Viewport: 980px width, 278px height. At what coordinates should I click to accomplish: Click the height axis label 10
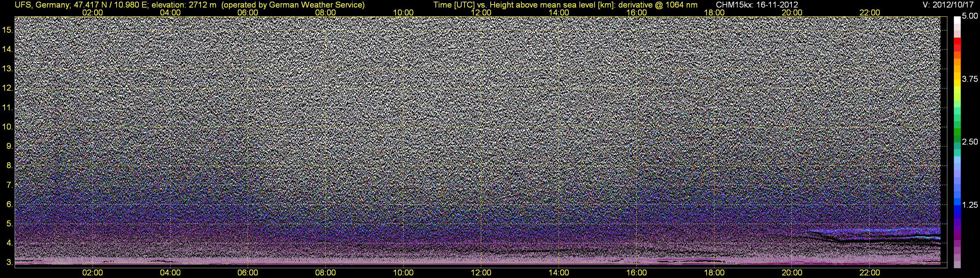click(8, 127)
